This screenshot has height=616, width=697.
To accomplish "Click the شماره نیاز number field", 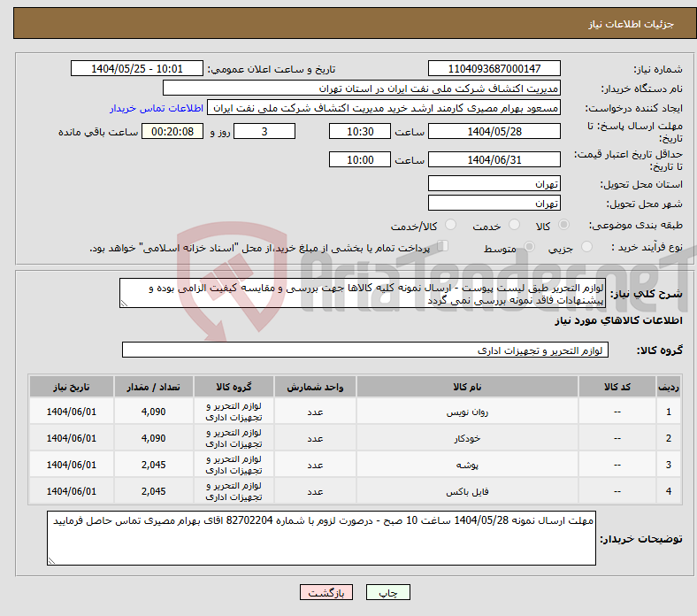I will point(494,69).
